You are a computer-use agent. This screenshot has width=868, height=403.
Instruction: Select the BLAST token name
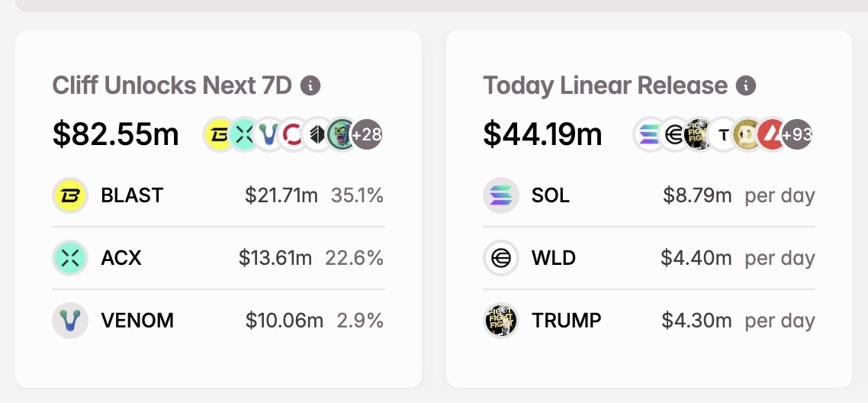(132, 195)
